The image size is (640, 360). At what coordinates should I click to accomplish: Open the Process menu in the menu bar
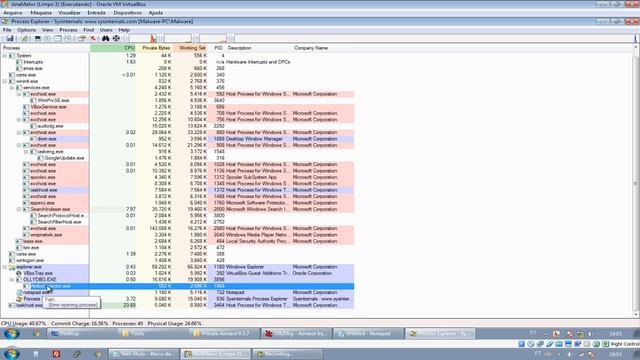[x=68, y=30]
